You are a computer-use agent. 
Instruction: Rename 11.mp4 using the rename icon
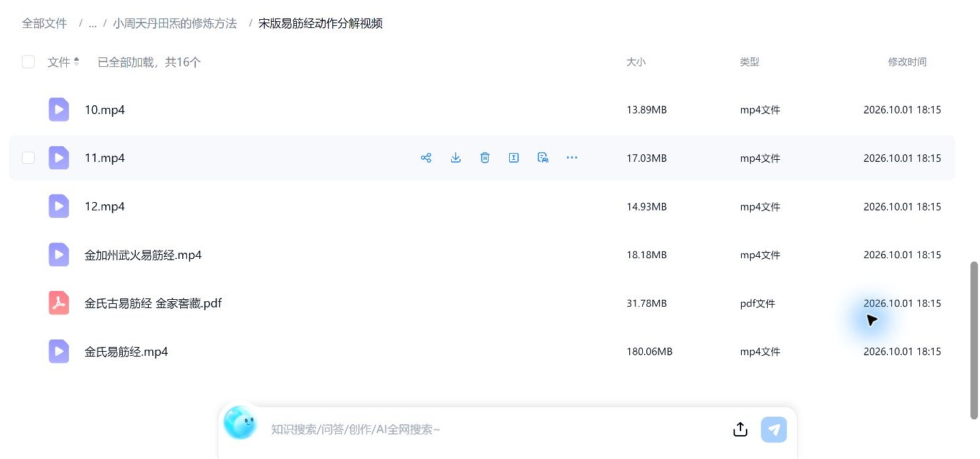514,158
